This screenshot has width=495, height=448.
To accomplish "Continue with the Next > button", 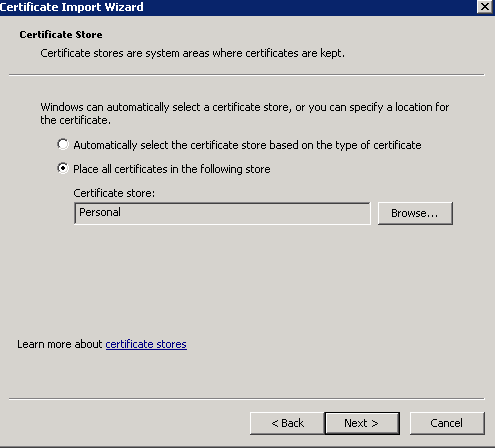I will [362, 423].
